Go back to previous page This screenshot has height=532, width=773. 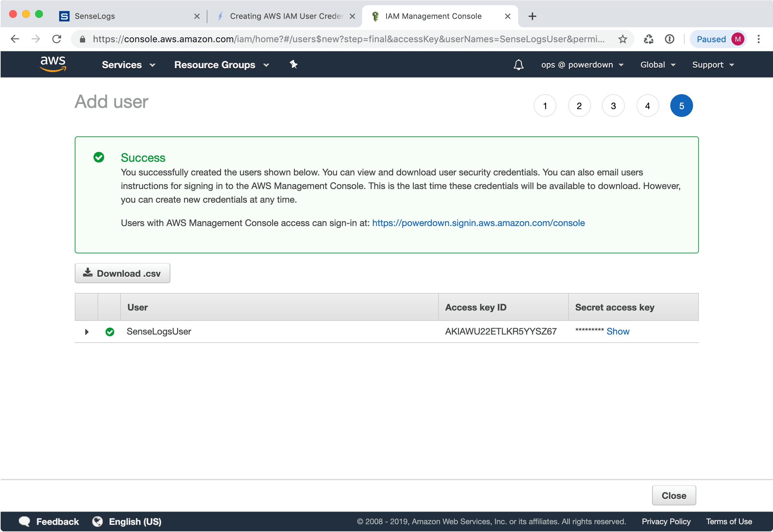pyautogui.click(x=15, y=39)
